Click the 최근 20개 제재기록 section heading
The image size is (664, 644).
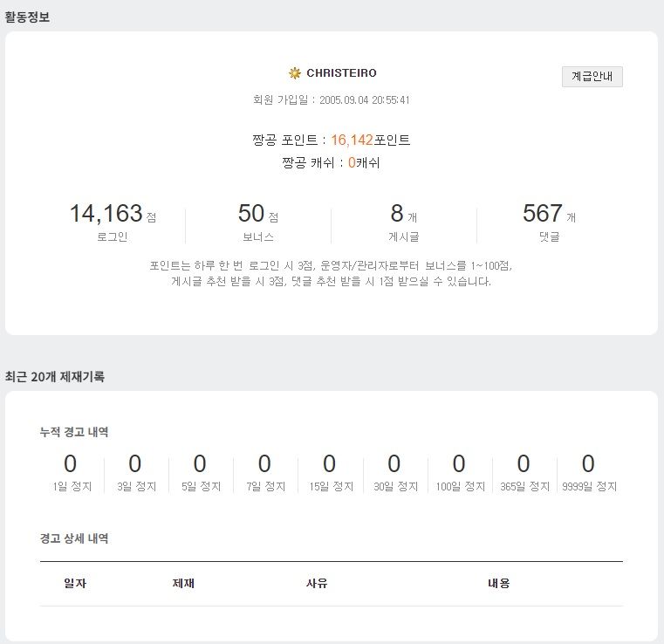click(55, 377)
